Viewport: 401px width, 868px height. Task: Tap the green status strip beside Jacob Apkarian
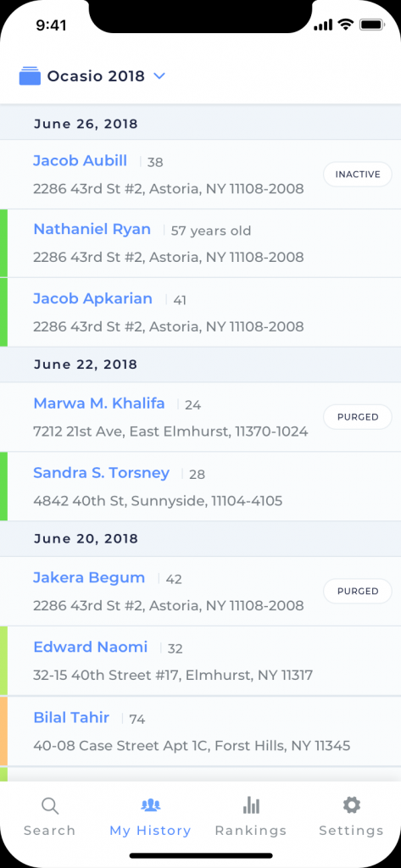(3, 313)
